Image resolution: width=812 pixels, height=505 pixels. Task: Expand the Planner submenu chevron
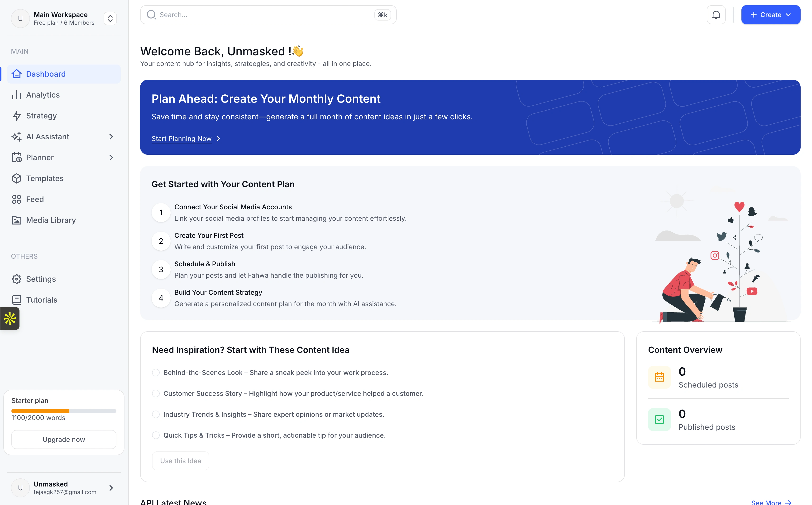coord(111,158)
